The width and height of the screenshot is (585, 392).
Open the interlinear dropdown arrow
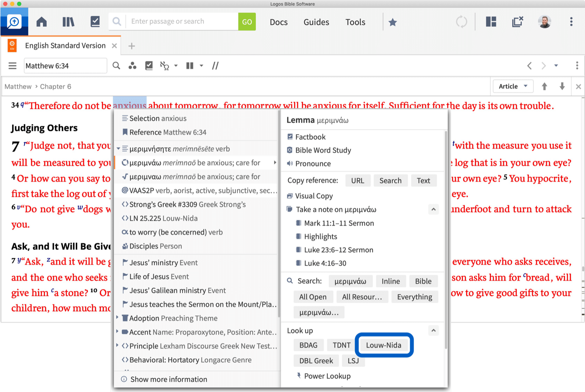coord(176,66)
